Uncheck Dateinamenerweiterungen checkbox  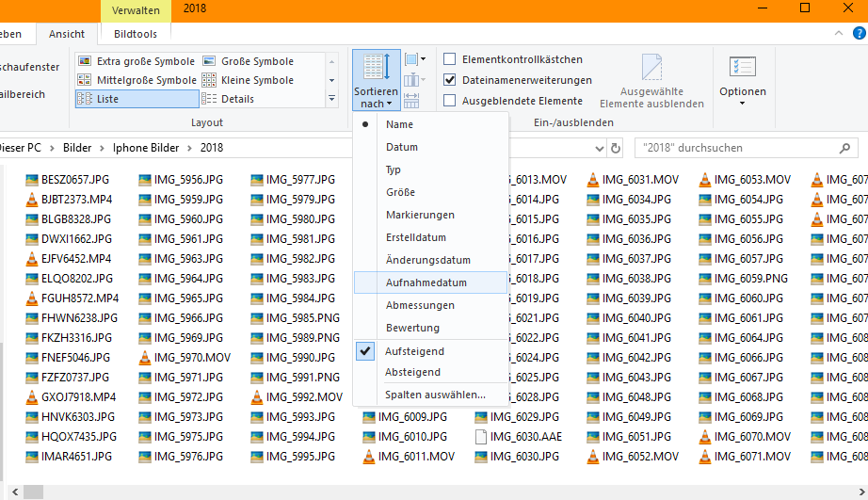click(450, 80)
